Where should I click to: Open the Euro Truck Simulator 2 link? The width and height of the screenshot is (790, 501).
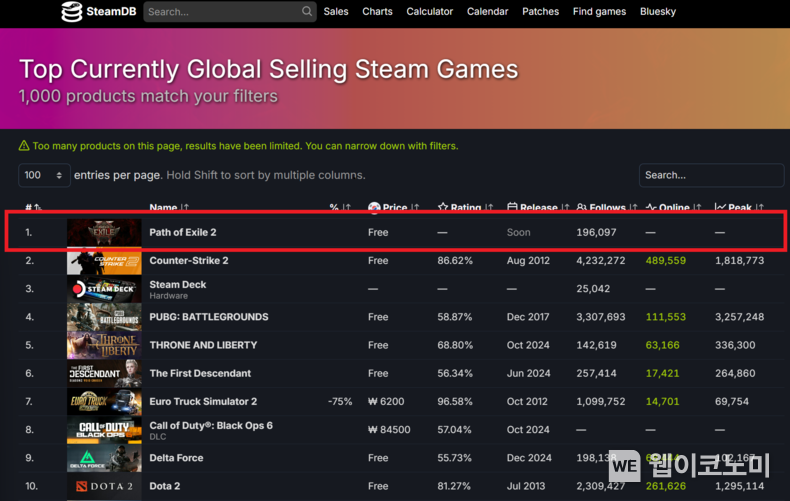[203, 402]
